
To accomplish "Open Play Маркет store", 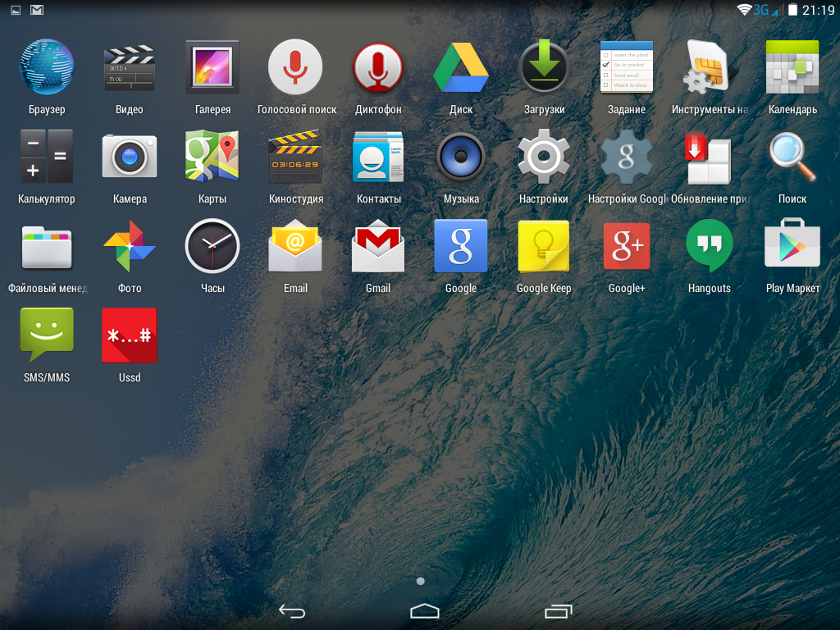I will point(792,246).
